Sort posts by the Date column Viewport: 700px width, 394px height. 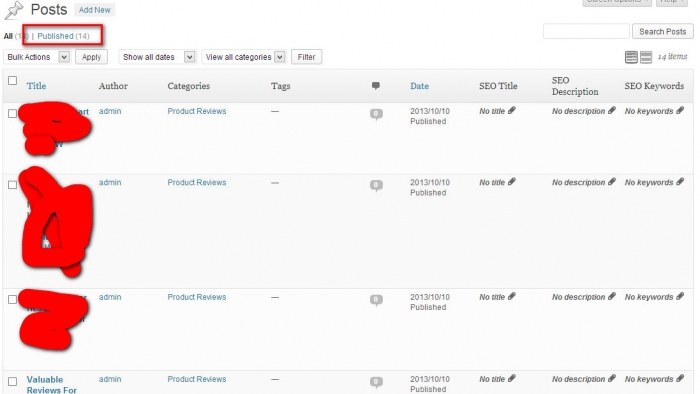pyautogui.click(x=419, y=86)
